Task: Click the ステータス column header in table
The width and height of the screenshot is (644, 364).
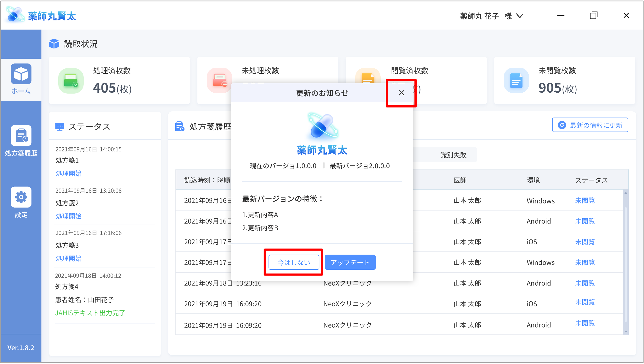Action: pyautogui.click(x=591, y=180)
